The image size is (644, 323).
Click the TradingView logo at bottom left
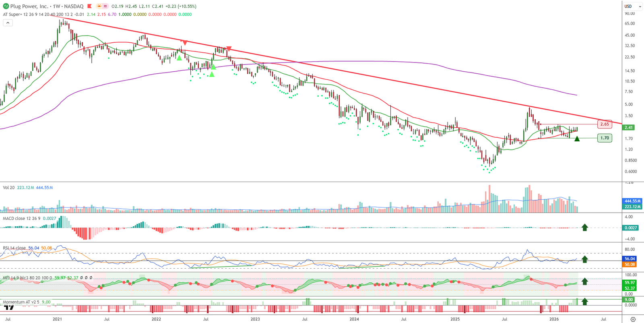point(9,308)
